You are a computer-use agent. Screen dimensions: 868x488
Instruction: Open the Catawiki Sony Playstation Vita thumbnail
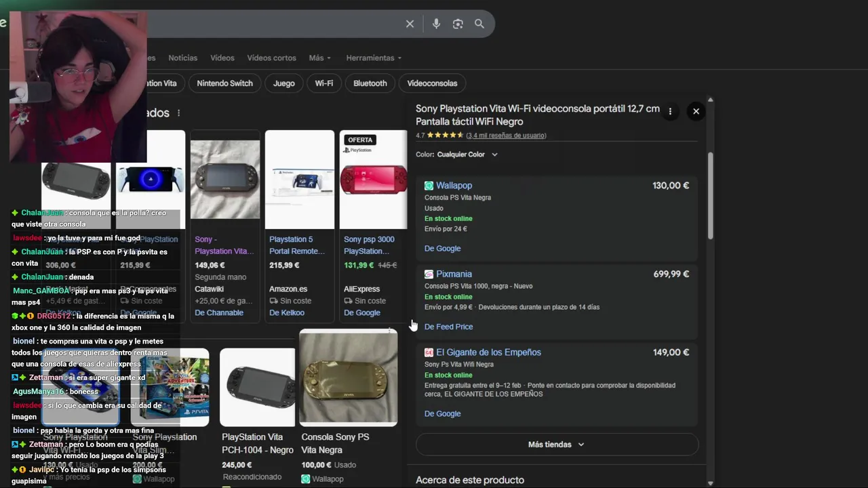225,180
